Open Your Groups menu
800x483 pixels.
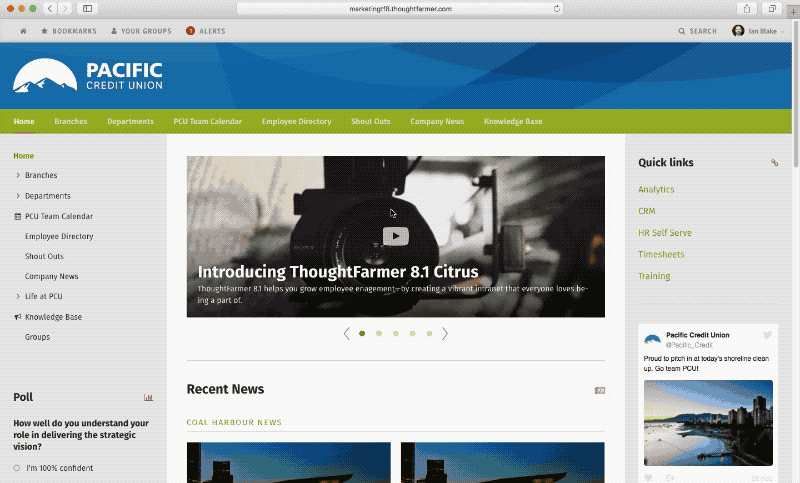(141, 31)
